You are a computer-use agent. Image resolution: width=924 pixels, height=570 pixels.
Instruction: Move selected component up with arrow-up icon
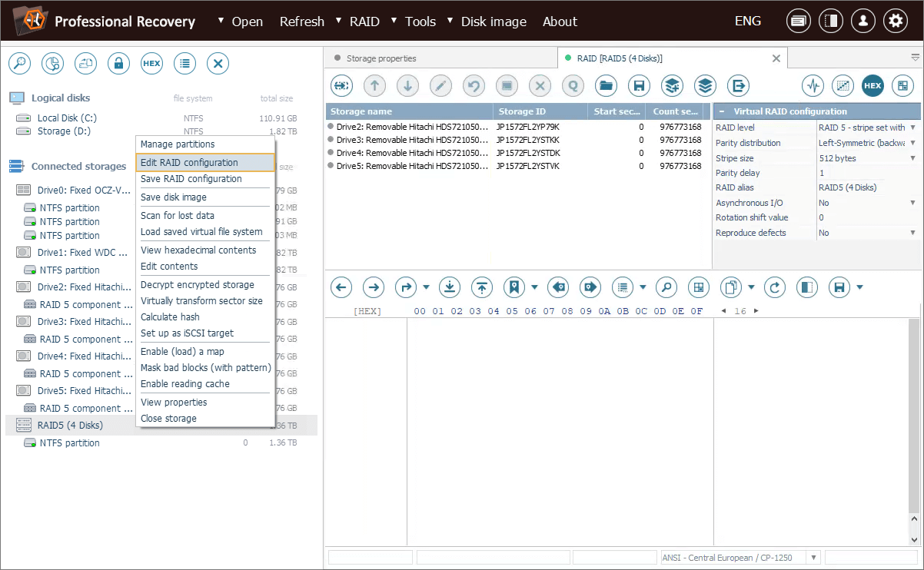pos(374,85)
